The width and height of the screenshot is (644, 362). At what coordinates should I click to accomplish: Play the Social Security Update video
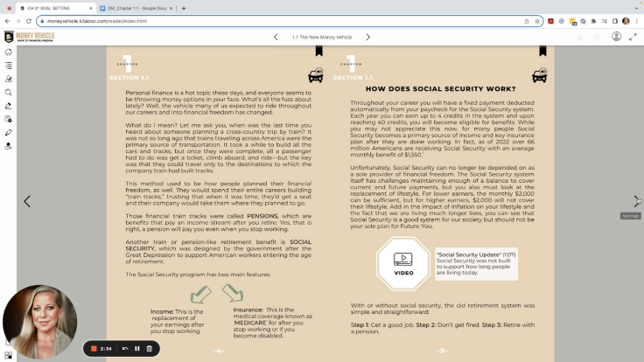(x=403, y=264)
